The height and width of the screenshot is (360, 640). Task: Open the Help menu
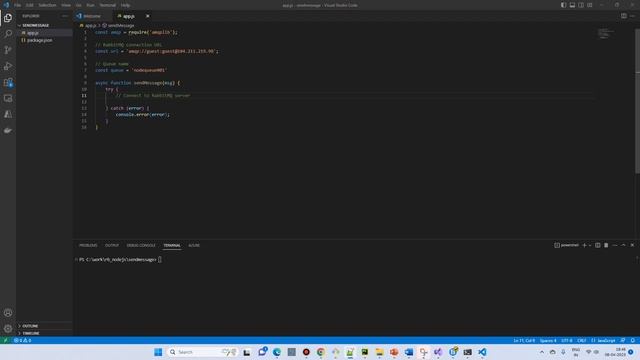coord(125,5)
